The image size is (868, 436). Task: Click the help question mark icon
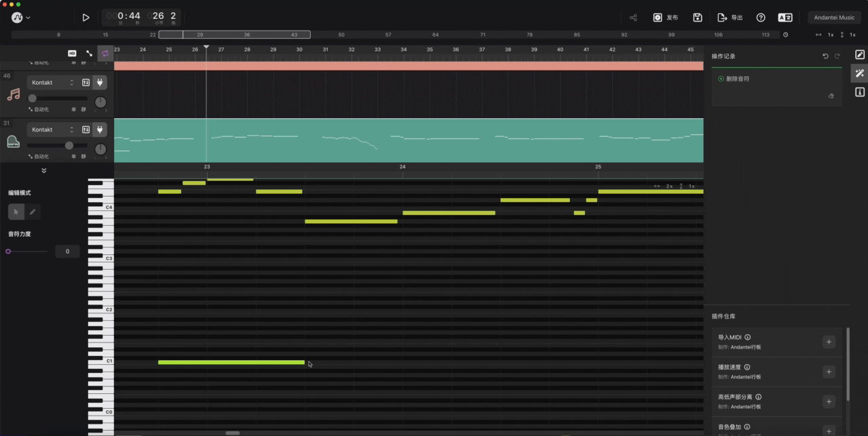761,17
